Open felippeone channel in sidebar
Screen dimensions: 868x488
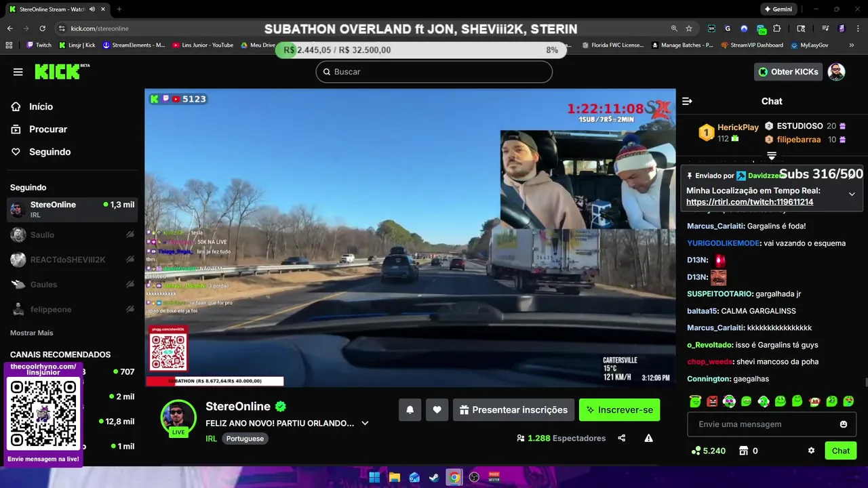tap(72, 309)
